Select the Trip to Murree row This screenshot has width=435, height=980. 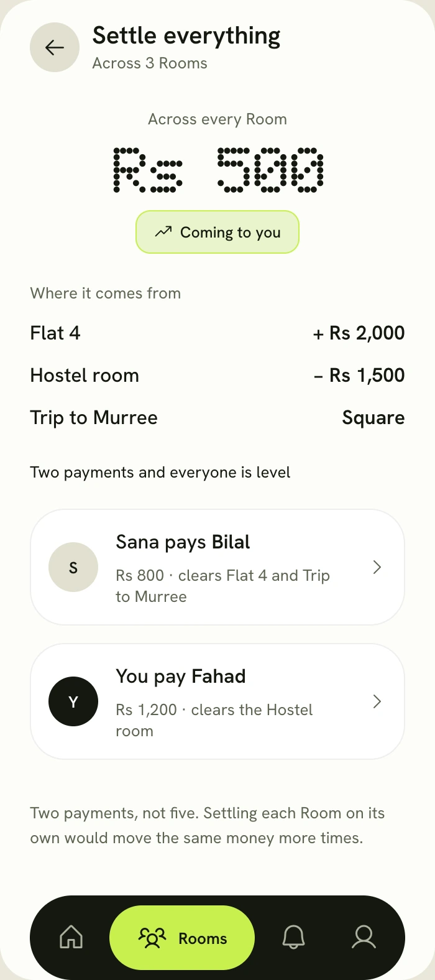[217, 418]
